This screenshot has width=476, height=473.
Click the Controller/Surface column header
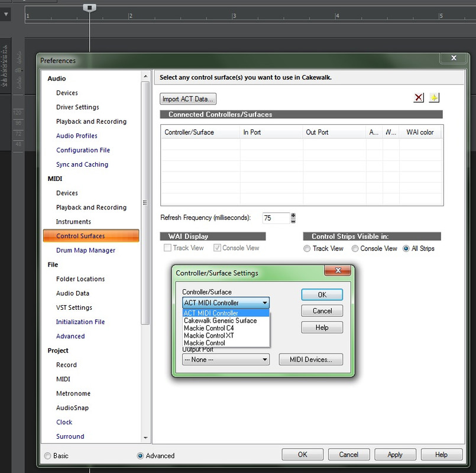pos(200,132)
